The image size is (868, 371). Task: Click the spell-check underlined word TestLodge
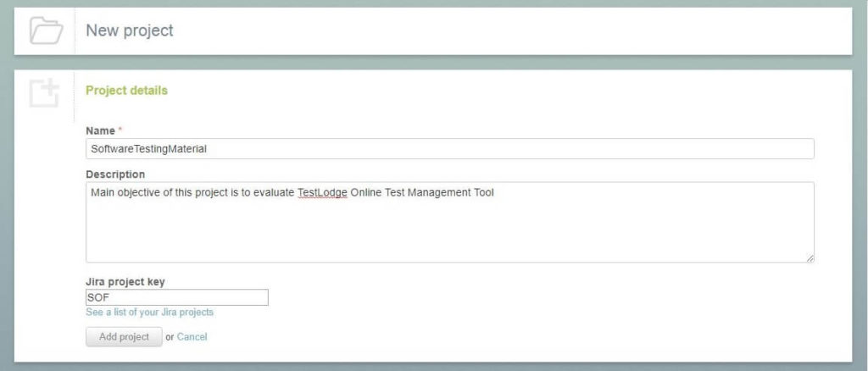pyautogui.click(x=322, y=192)
